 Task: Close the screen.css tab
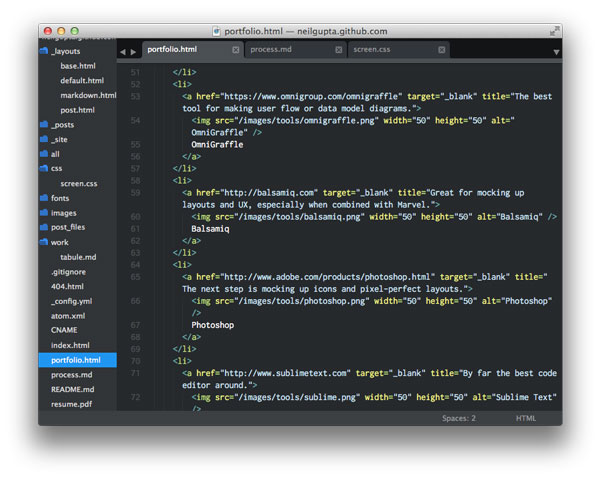(442, 50)
